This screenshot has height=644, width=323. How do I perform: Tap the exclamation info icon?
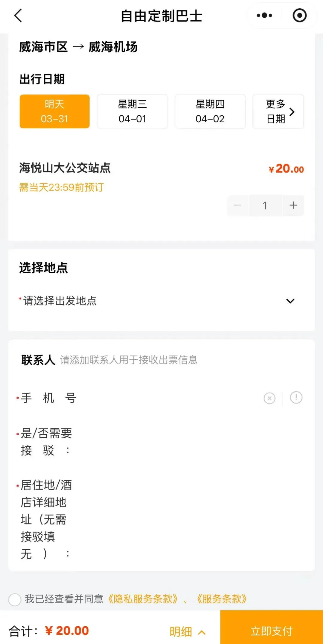(296, 398)
